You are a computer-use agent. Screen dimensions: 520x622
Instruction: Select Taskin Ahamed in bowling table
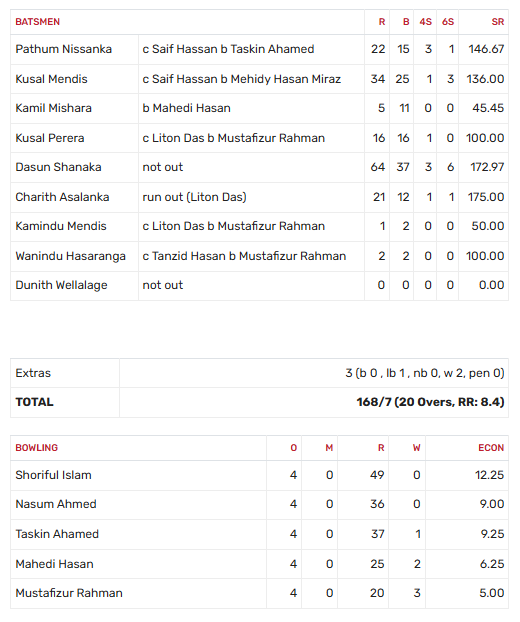coord(57,534)
